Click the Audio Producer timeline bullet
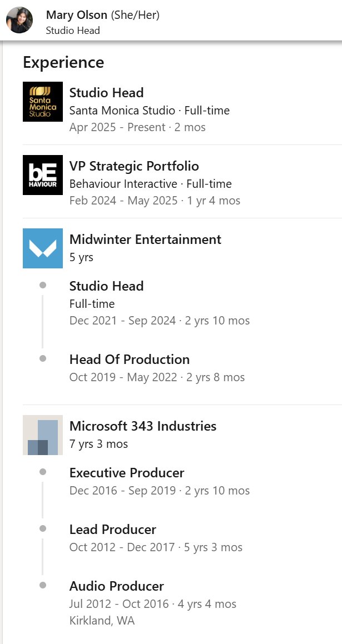 click(x=43, y=585)
